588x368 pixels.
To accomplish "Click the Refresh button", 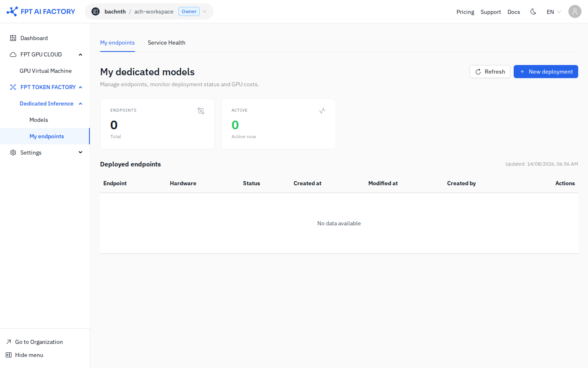I will click(490, 72).
